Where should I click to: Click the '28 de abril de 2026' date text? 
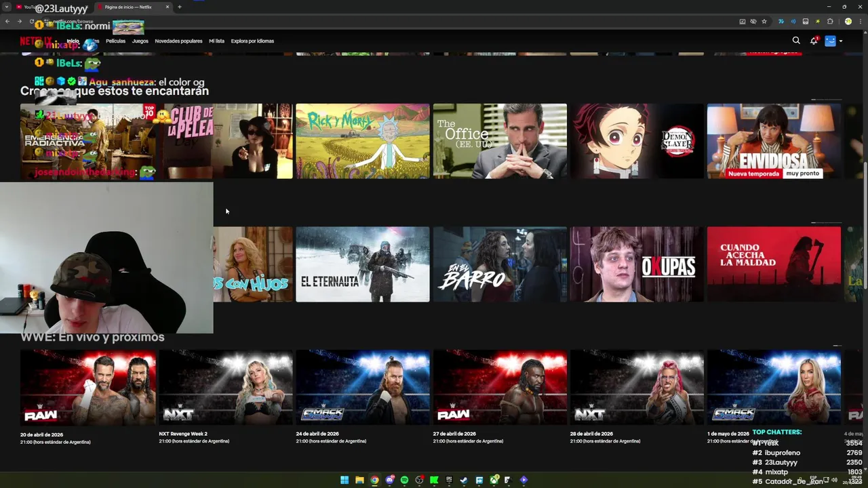point(591,434)
